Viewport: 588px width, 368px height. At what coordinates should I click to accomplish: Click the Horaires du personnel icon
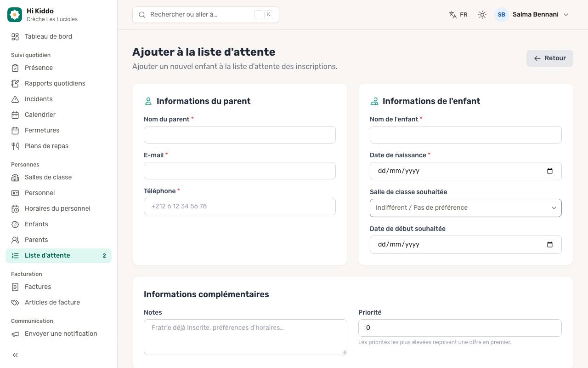tap(15, 209)
